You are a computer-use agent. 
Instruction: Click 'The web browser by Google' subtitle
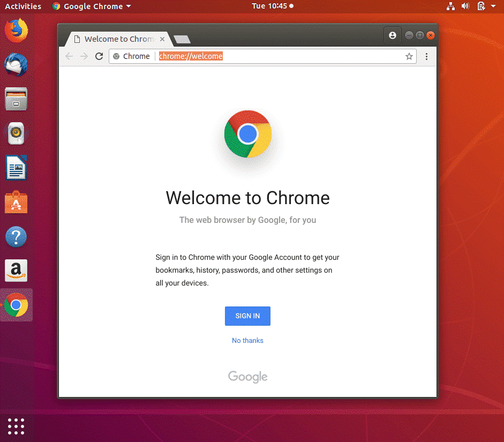click(x=247, y=220)
